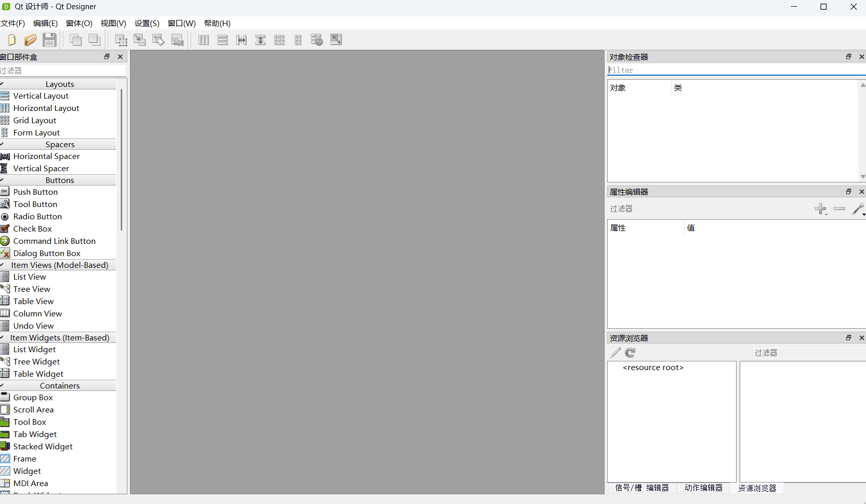Open the 窗口(W) menu
866x504 pixels.
tap(182, 24)
